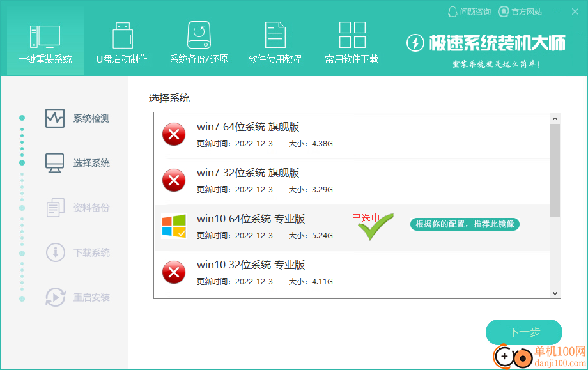Click the 重启安装 restart icon
This screenshot has height=370, width=588.
click(x=56, y=297)
